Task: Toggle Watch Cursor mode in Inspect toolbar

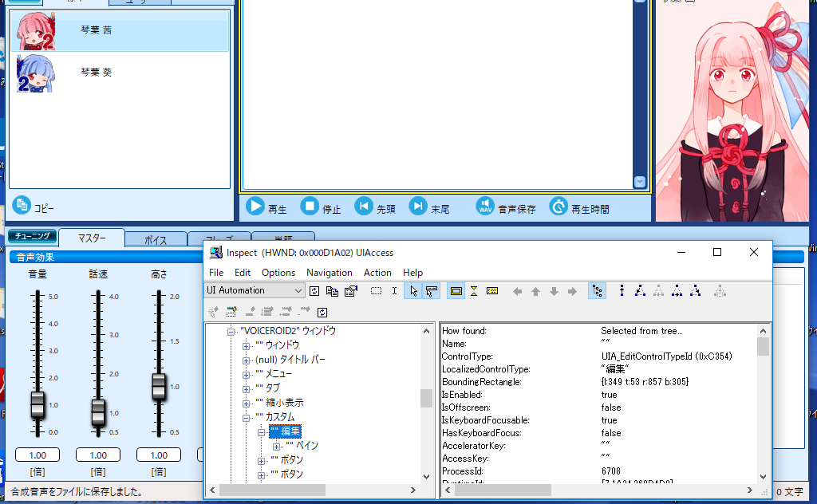Action: [413, 291]
